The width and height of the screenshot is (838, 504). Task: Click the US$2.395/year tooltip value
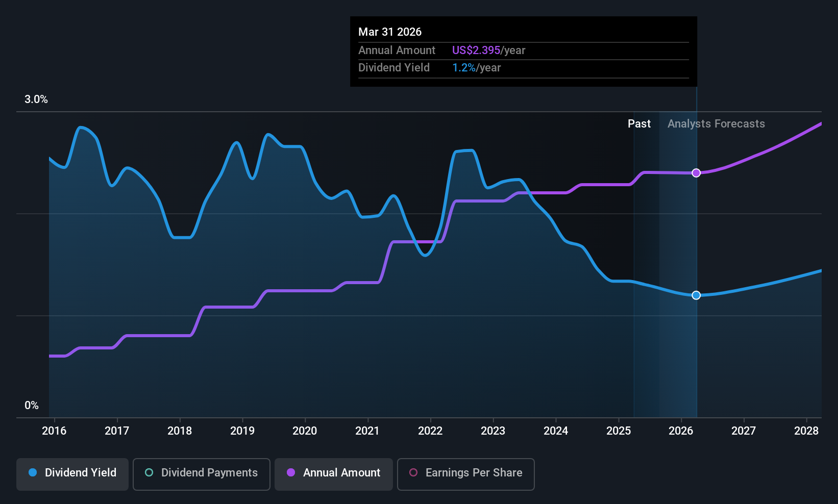[x=488, y=50]
